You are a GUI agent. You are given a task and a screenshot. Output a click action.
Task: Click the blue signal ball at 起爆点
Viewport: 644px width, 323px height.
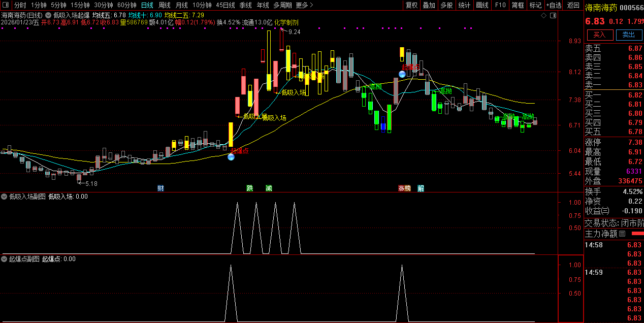(231, 157)
